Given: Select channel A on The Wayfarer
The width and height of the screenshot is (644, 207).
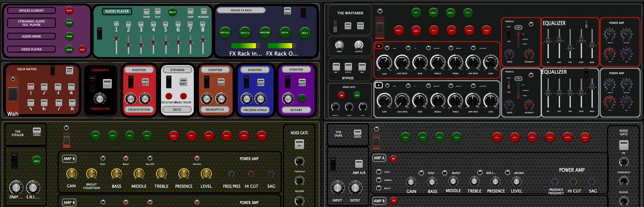Looking at the screenshot, I should (x=379, y=46).
